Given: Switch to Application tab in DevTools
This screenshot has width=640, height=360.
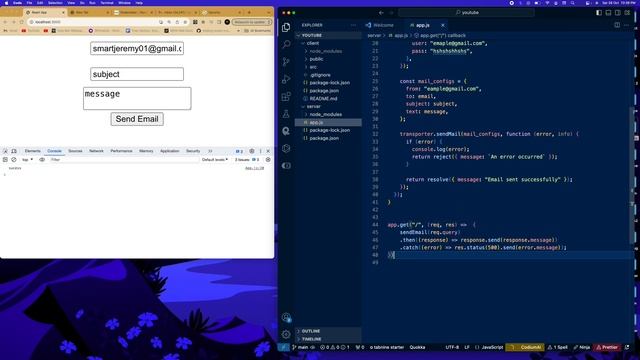Looking at the screenshot, I should click(169, 151).
